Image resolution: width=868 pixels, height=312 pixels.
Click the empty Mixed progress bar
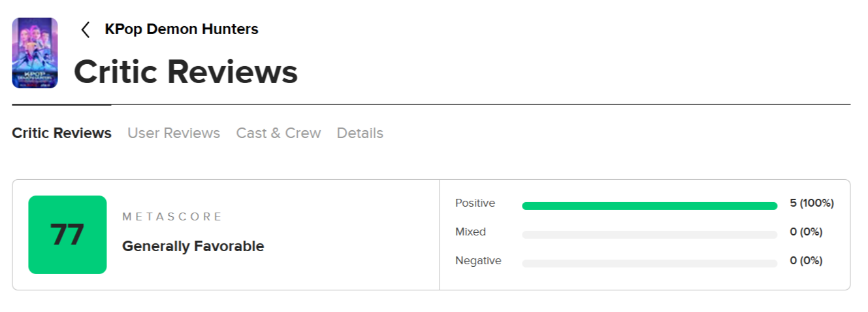coord(649,235)
